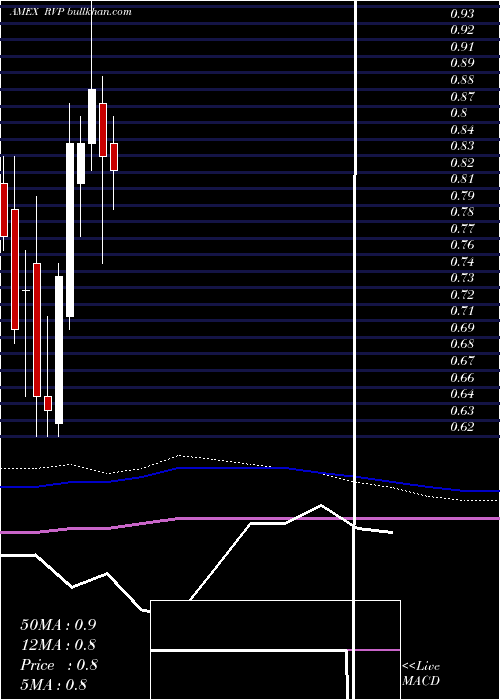Image resolution: width=500 pixels, height=700 pixels.
Task: Click the 0.87 price axis label
Action: pos(462,96)
